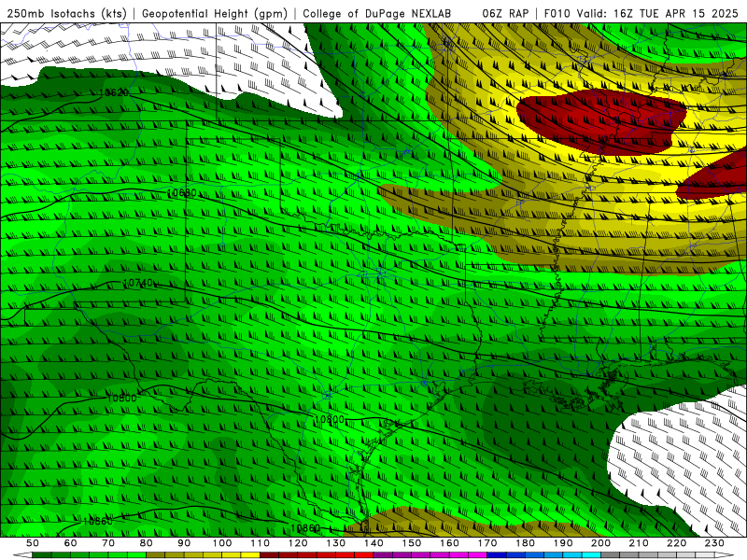Viewport: 747px width, 560px height.
Task: Click the 'F010 Valid: 16Z TUE APR 15 2025' text
Action: pyautogui.click(x=641, y=14)
